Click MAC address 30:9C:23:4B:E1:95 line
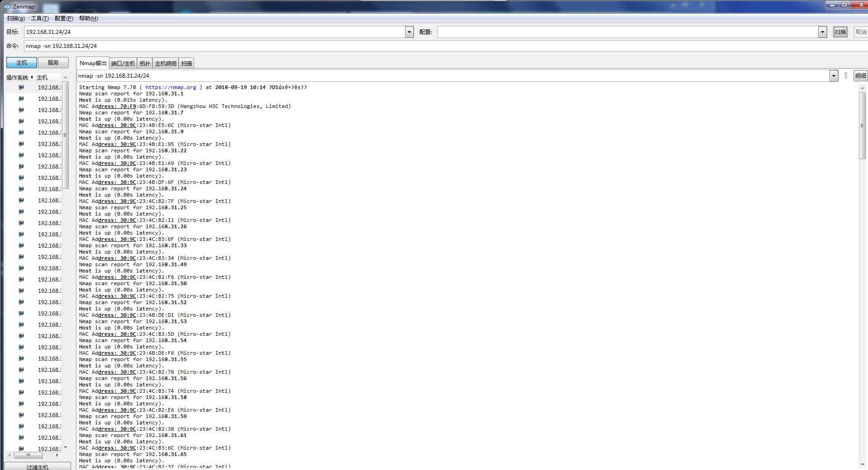The width and height of the screenshot is (868, 470). (155, 145)
